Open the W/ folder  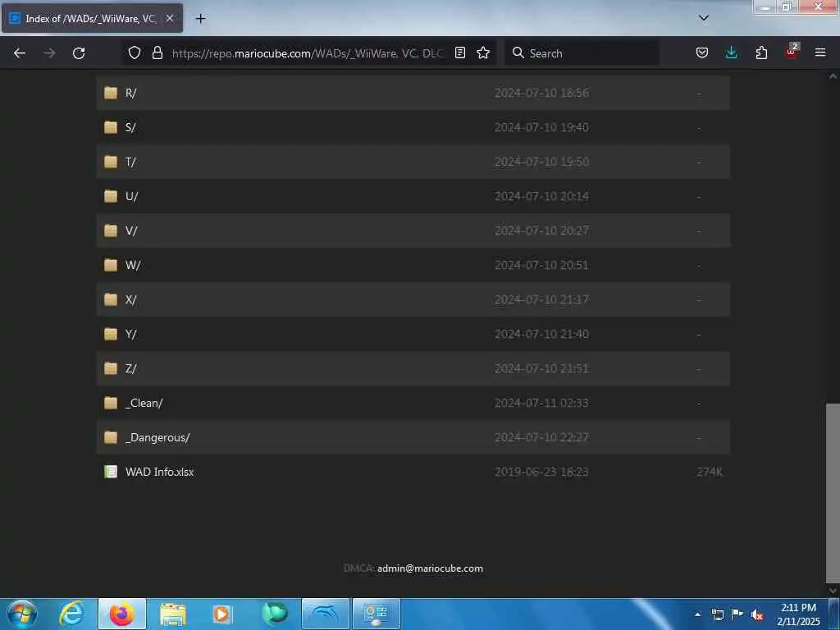(133, 265)
